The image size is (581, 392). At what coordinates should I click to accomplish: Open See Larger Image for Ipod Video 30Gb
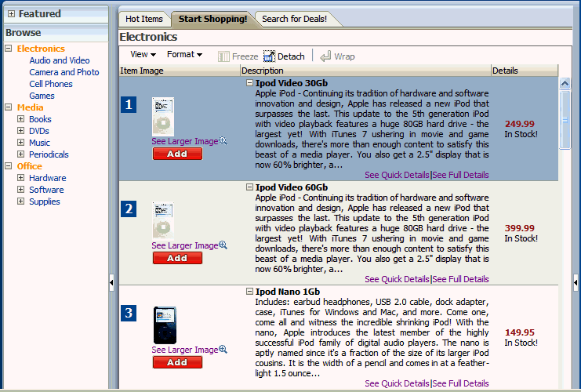click(185, 141)
